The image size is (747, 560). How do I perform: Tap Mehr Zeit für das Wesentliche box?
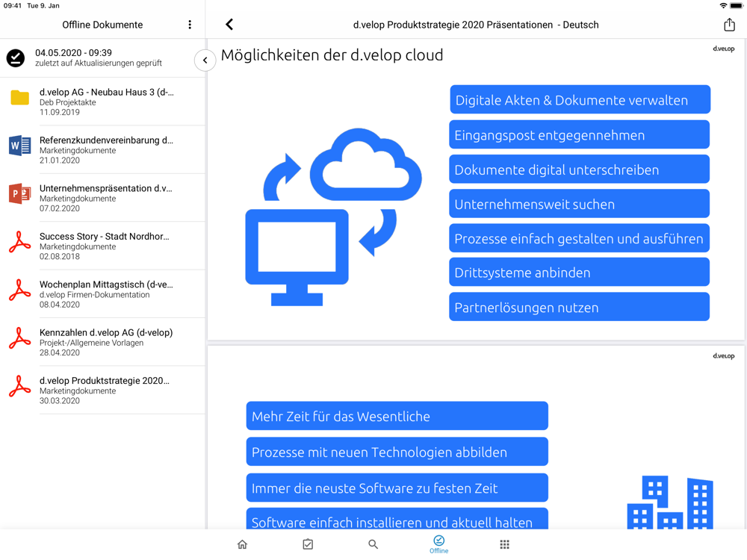397,416
